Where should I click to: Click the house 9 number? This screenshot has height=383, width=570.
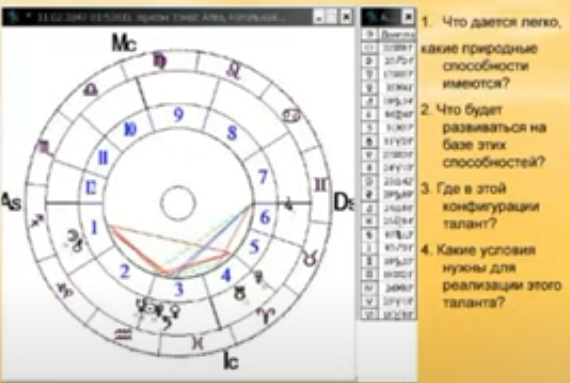click(178, 115)
